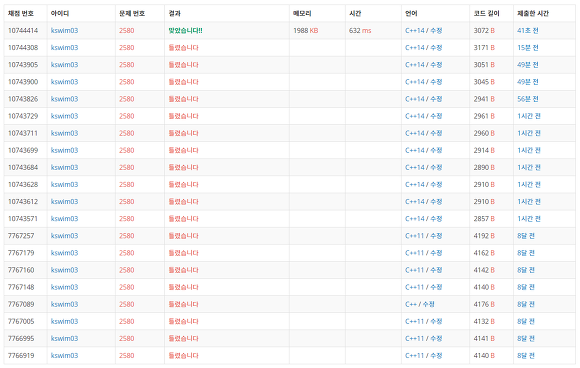Open problem 2580 in row 10743571
This screenshot has width=580, height=368.
coord(127,219)
